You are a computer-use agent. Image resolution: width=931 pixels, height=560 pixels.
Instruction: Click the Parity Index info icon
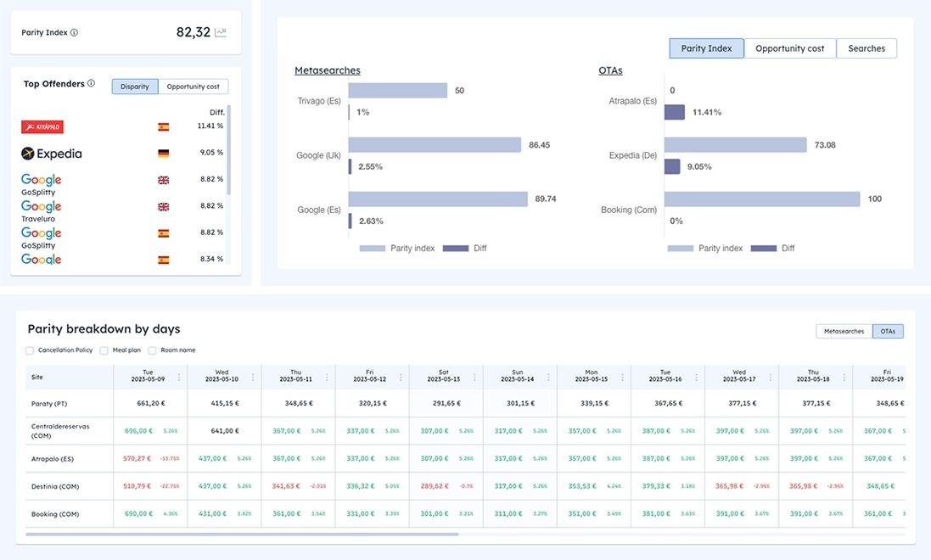[x=74, y=32]
